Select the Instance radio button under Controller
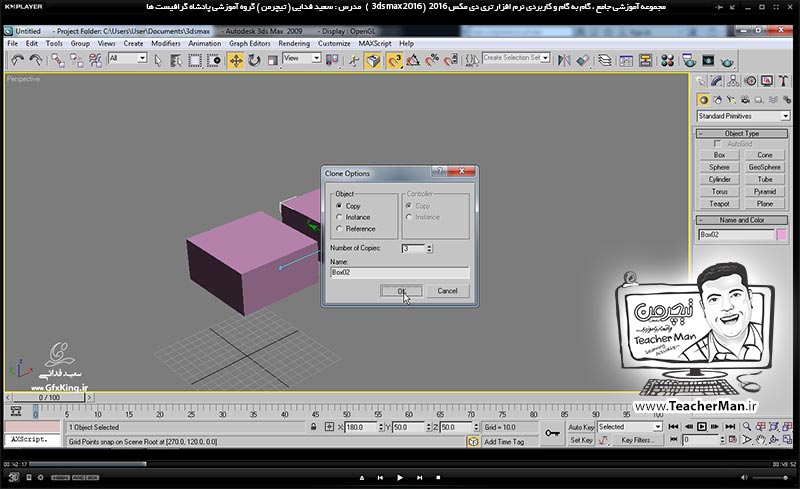The height and width of the screenshot is (489, 800). click(x=409, y=217)
